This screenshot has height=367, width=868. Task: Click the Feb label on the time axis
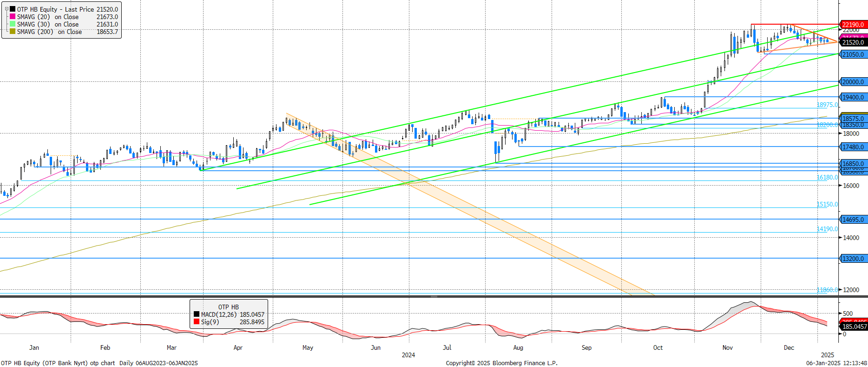point(105,347)
